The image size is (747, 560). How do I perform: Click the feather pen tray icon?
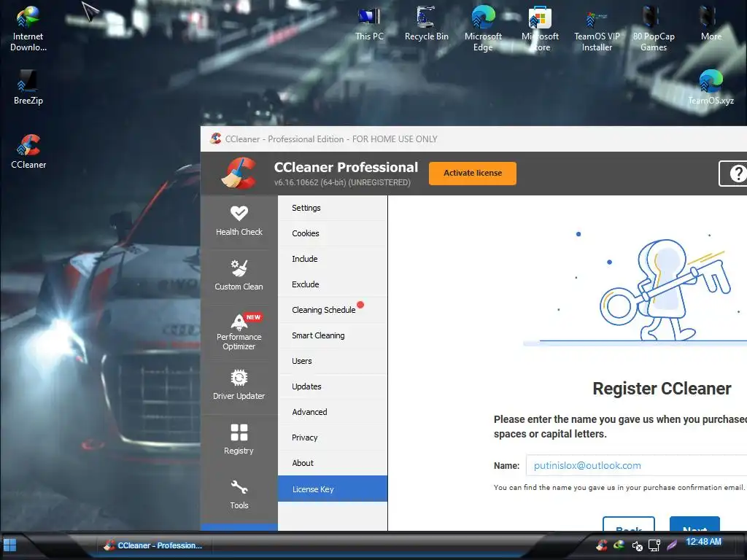pyautogui.click(x=672, y=545)
